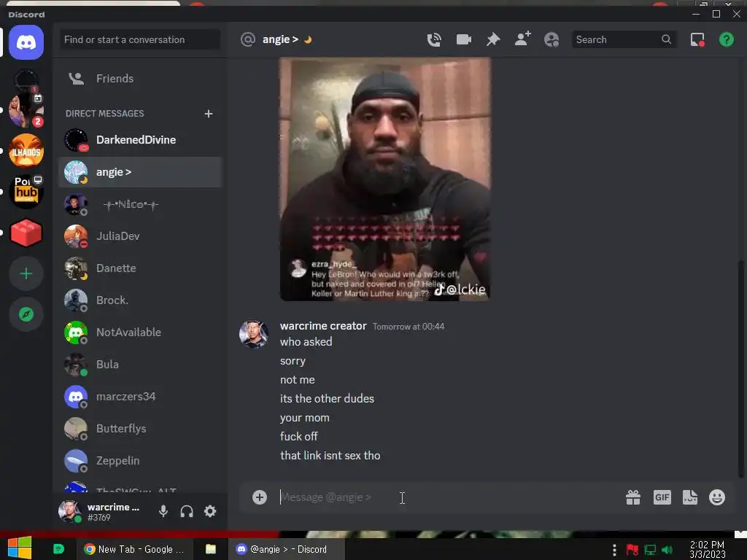
Task: Open Windows Start menu
Action: point(20,548)
